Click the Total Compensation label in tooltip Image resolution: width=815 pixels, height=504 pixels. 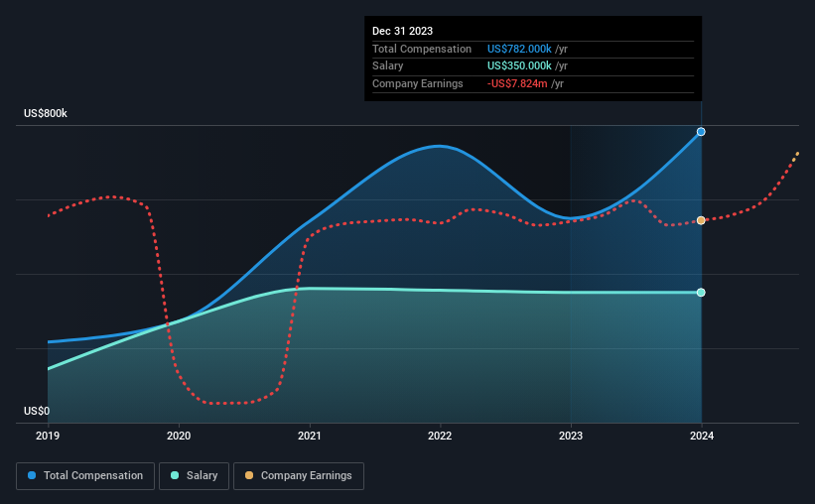(x=422, y=49)
